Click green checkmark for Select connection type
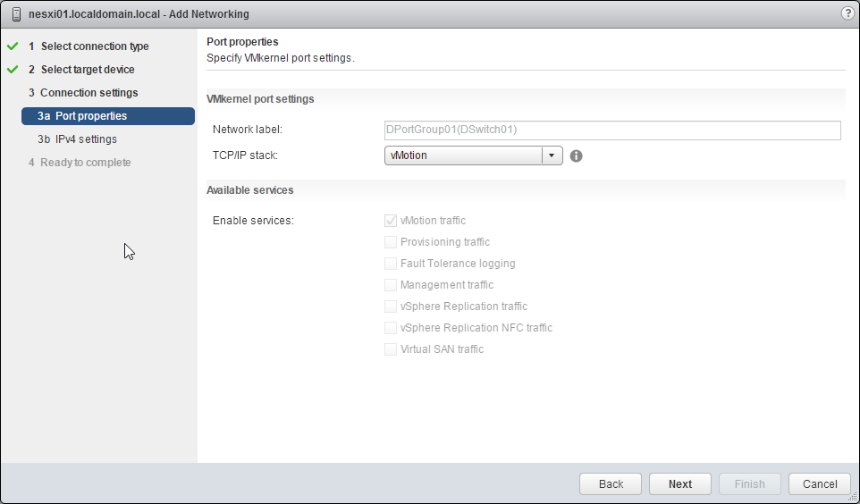 tap(13, 46)
